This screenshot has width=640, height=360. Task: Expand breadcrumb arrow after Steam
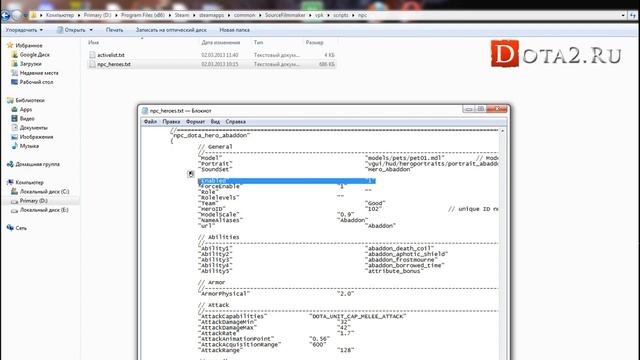(x=195, y=15)
